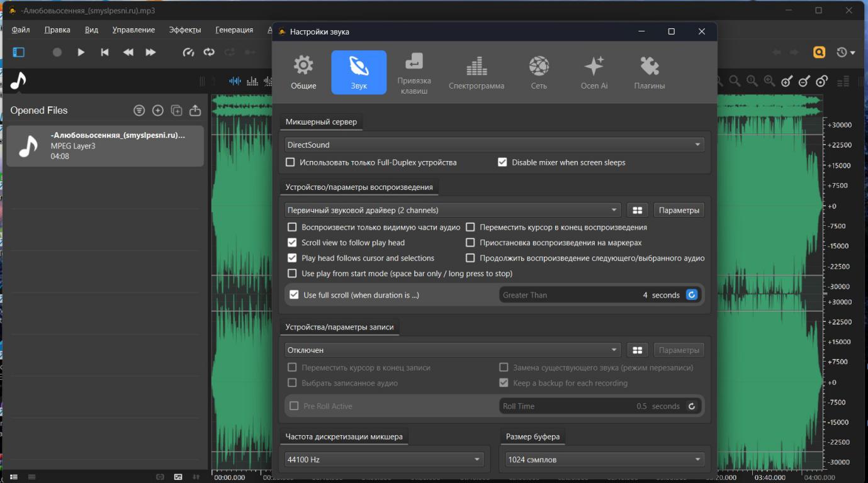Select the Ocen Ai settings icon

(594, 72)
